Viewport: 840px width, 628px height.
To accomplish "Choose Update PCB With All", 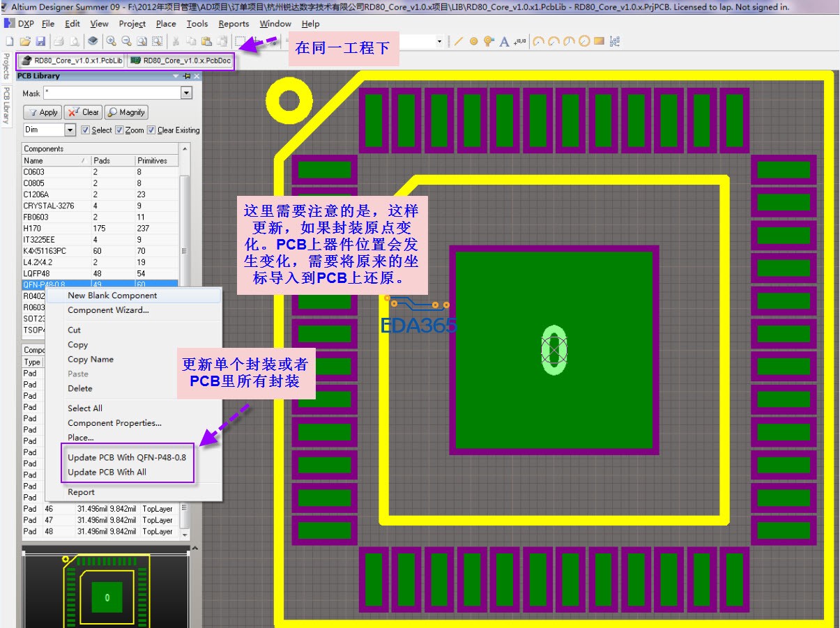I will click(x=107, y=472).
